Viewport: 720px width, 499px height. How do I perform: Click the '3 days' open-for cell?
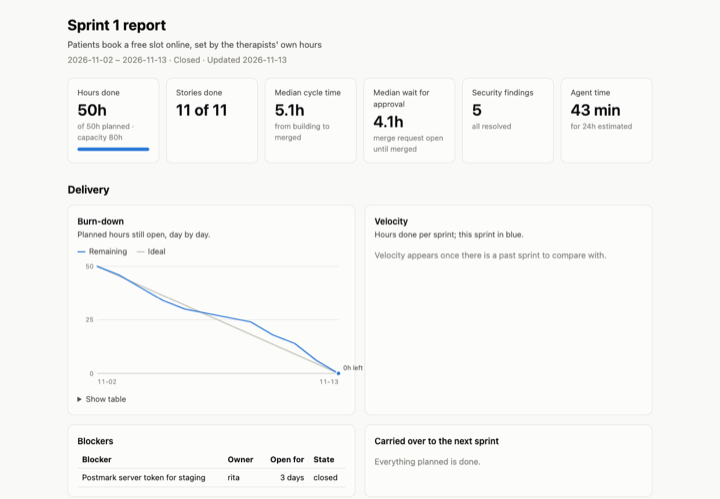click(292, 477)
